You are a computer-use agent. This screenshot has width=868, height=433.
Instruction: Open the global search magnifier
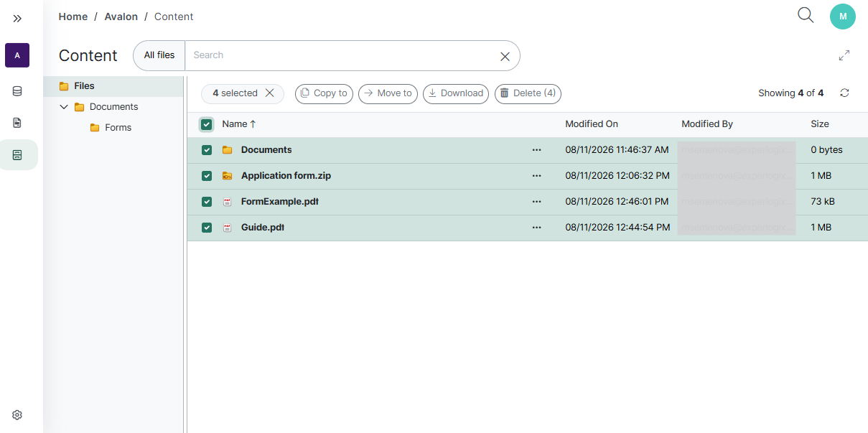[806, 15]
